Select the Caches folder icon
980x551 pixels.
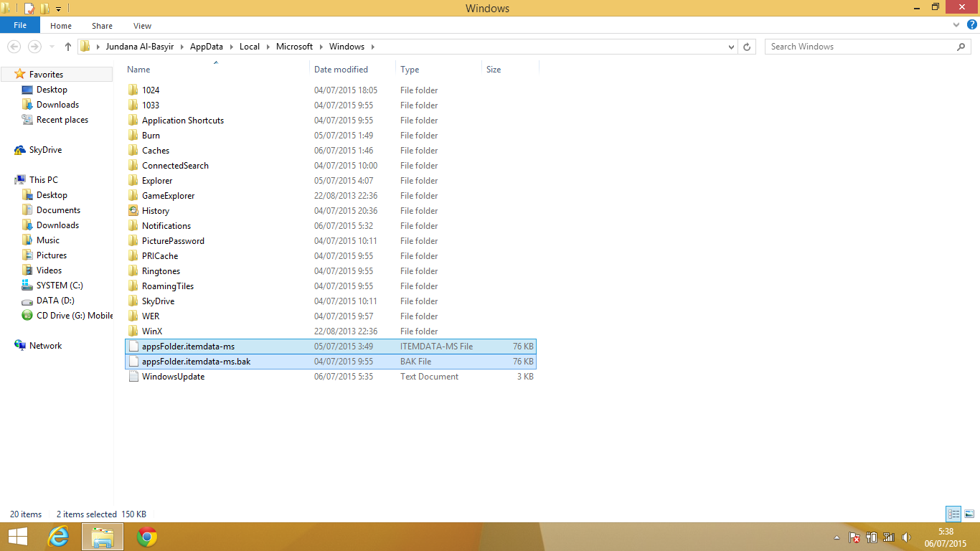[x=133, y=151]
